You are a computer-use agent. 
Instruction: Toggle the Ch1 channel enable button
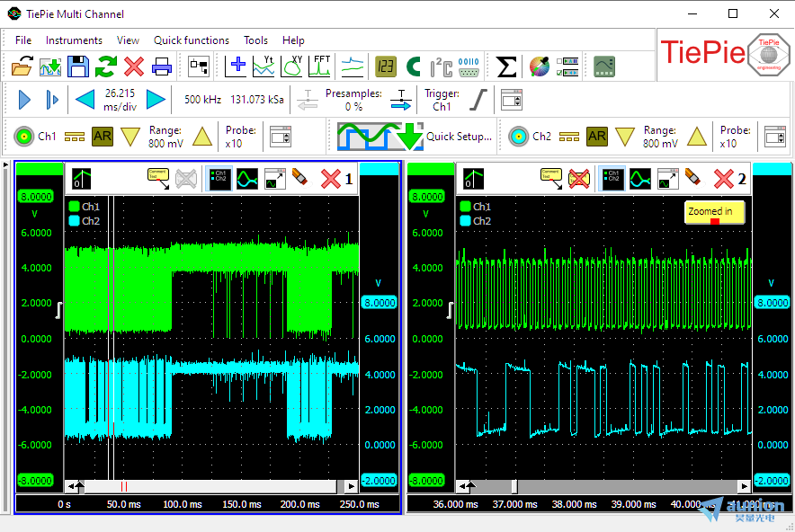click(x=24, y=137)
